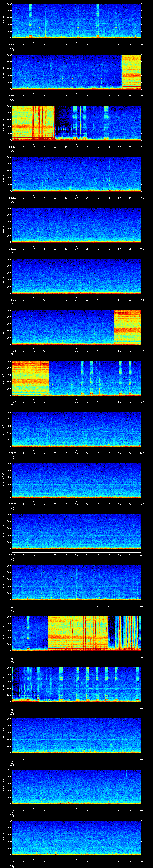
Task: Select the '13:18:00' start time label
Action: (12, 249)
